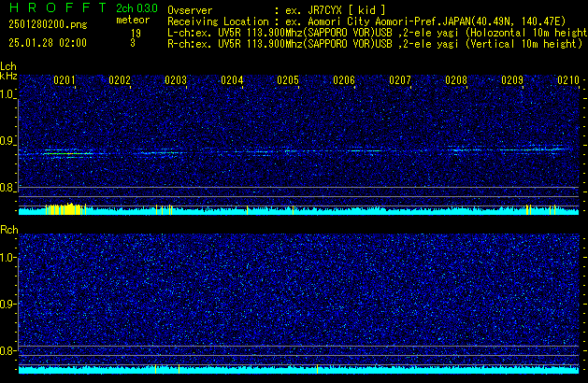Click the 2ch 0.3.0 version label

(x=136, y=7)
